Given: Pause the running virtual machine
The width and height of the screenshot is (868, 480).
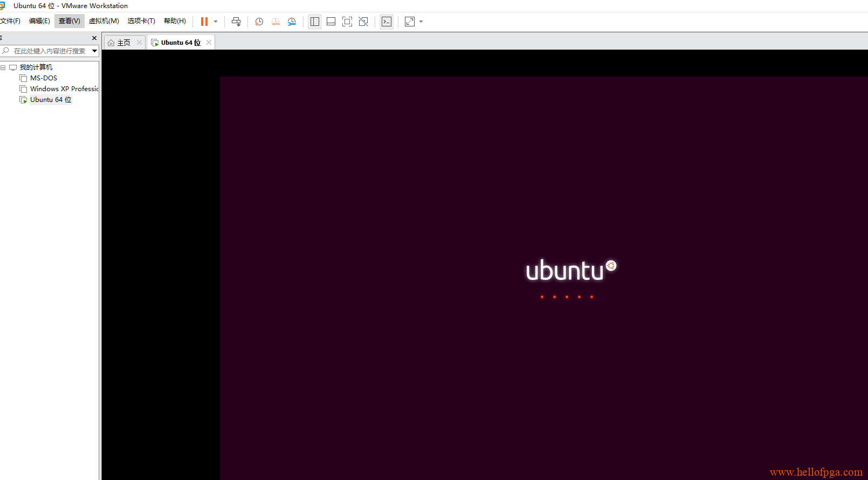Looking at the screenshot, I should click(x=204, y=22).
